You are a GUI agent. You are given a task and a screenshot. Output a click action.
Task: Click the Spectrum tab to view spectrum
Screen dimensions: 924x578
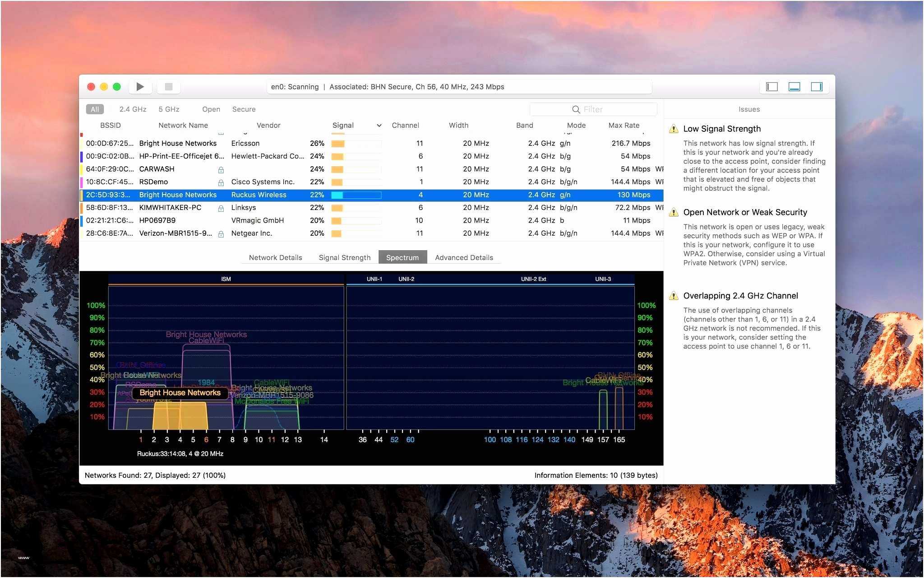402,257
